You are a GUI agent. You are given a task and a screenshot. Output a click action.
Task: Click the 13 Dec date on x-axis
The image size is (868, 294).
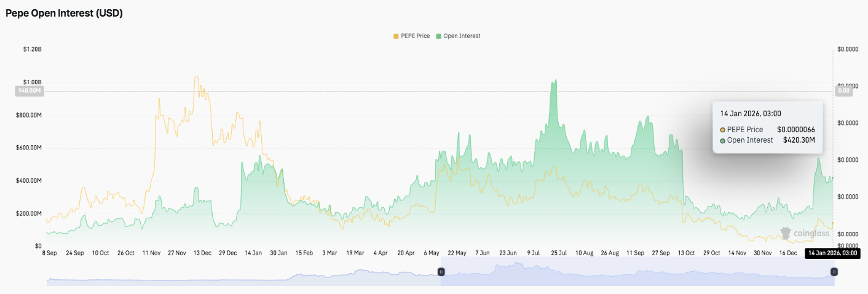(x=202, y=253)
